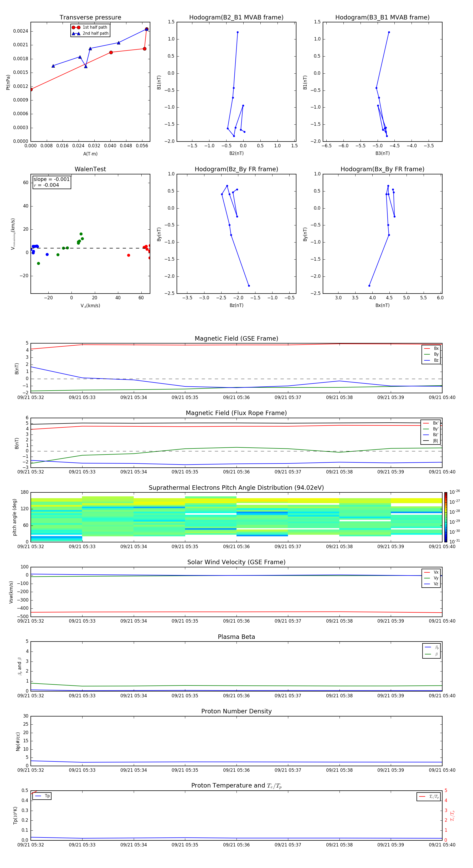Click the topmost red point in Transverse pressure

pyautogui.click(x=146, y=29)
